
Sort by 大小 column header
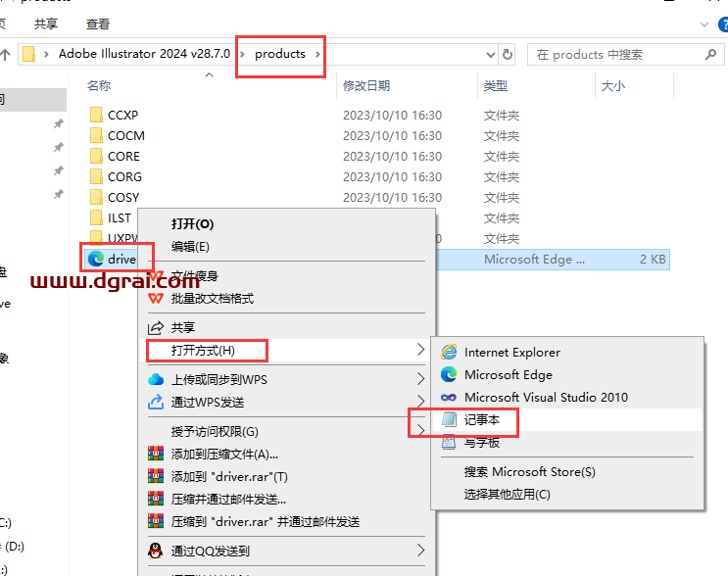(x=612, y=85)
